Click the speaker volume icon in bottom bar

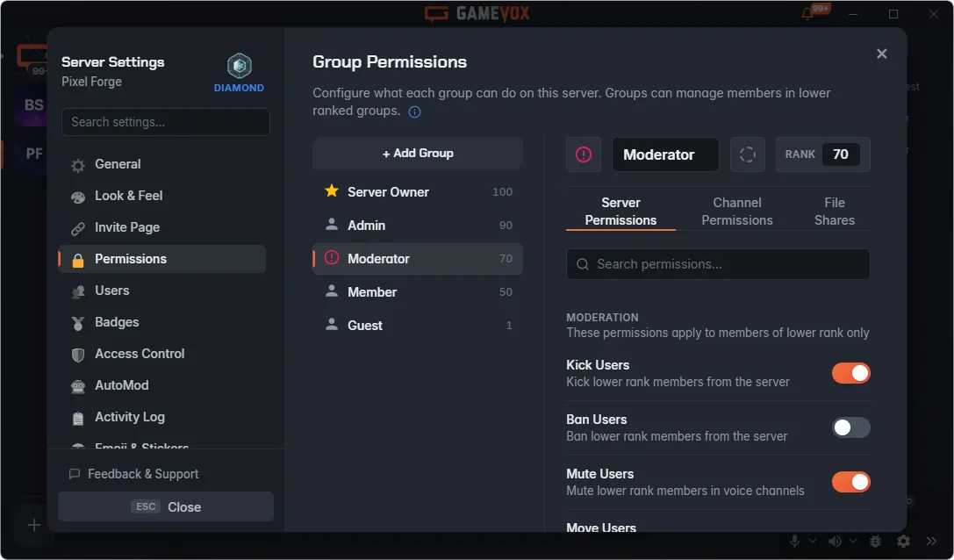(835, 541)
